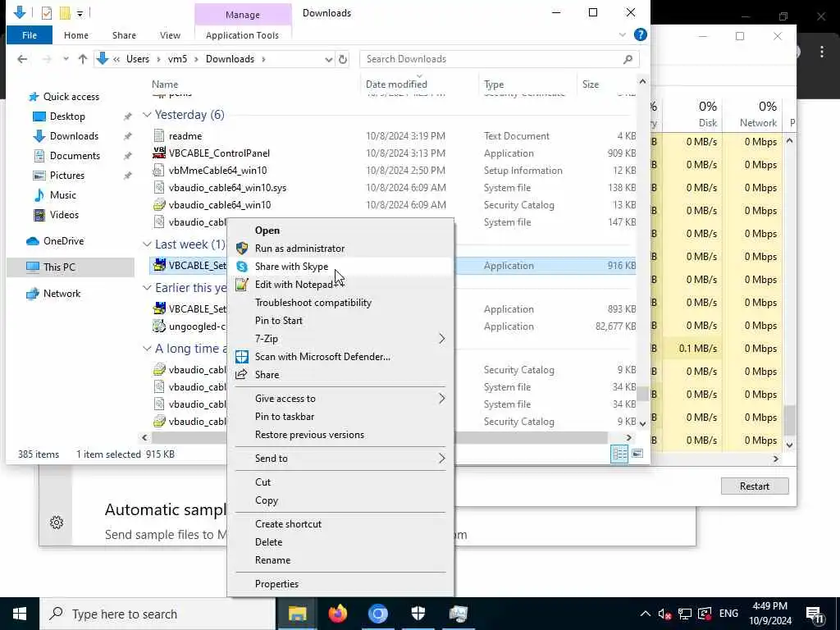Screen dimensions: 840x630
Task: Click vm5 in the address breadcrumb
Action: pyautogui.click(x=177, y=59)
